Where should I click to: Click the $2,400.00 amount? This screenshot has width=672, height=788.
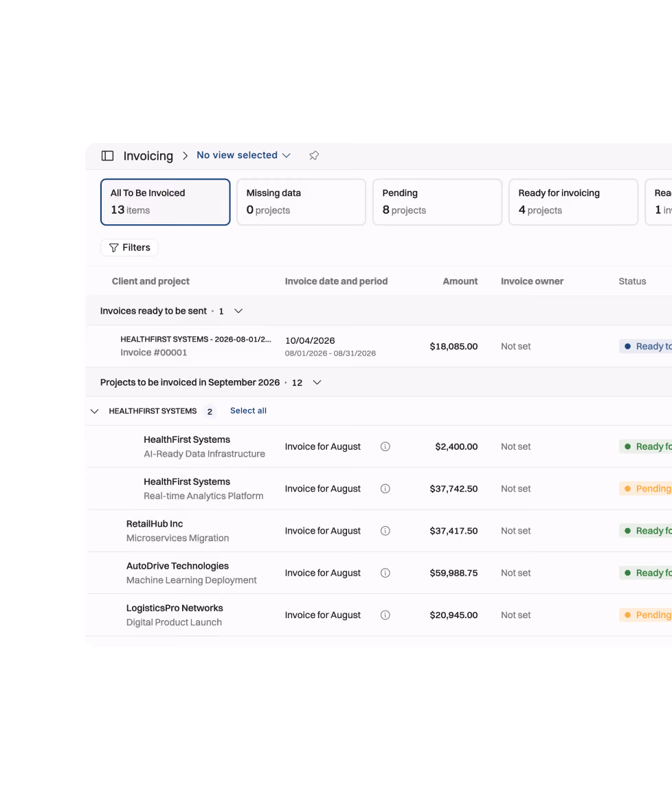click(456, 447)
